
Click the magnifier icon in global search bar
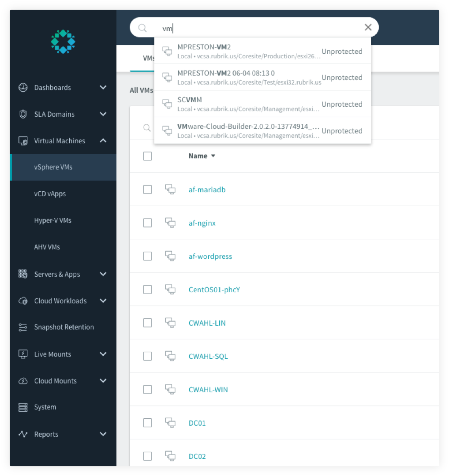point(142,28)
